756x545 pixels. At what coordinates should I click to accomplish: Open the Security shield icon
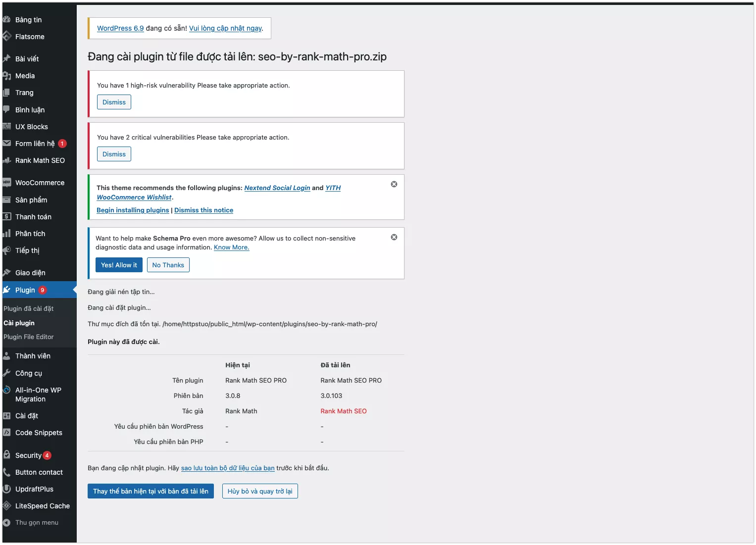[6, 455]
